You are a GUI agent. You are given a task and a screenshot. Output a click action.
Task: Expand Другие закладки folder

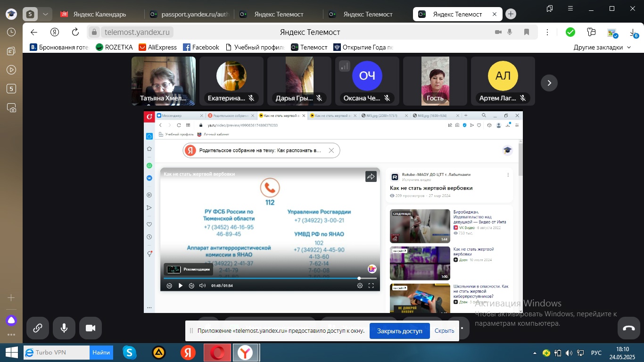(602, 47)
